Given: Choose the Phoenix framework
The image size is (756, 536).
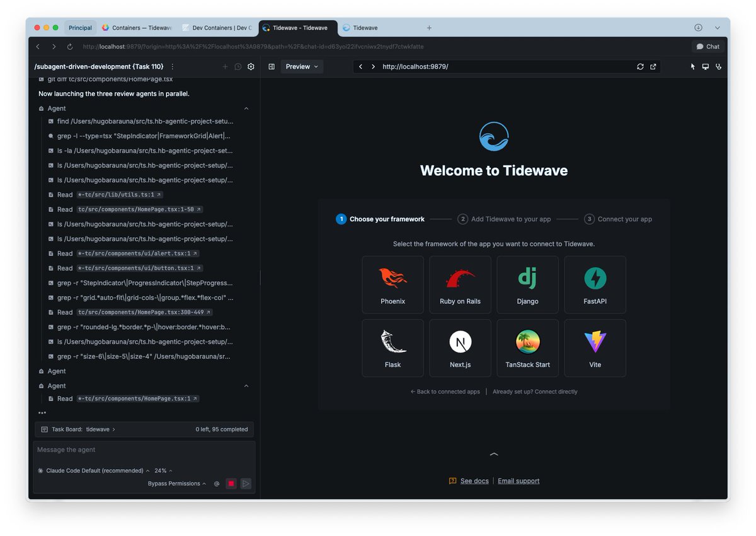Looking at the screenshot, I should [x=392, y=284].
